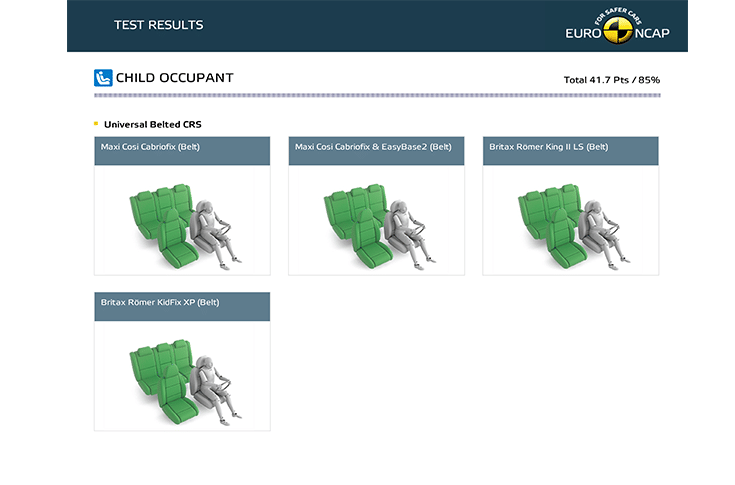
Task: Click the Total 41.7 Pts / 85% score
Action: tap(611, 80)
